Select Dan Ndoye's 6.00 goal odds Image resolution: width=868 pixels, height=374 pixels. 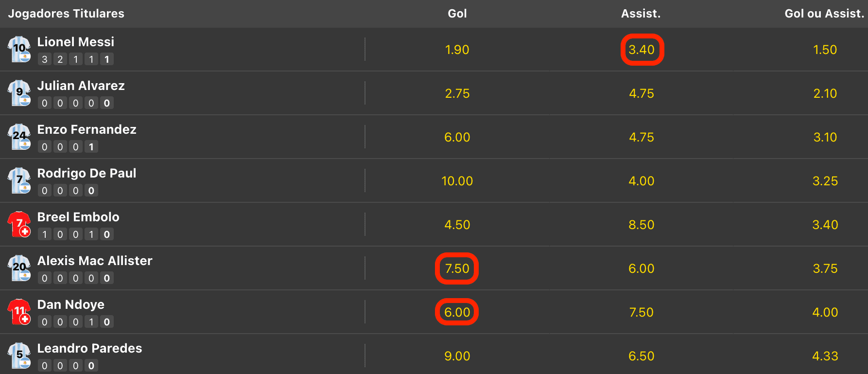coord(457,312)
